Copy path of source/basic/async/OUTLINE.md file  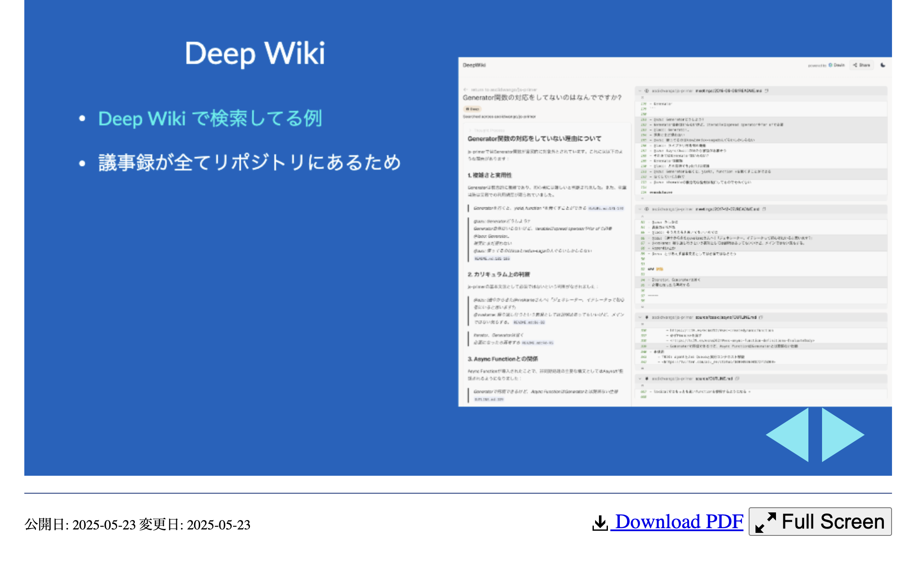click(x=761, y=317)
